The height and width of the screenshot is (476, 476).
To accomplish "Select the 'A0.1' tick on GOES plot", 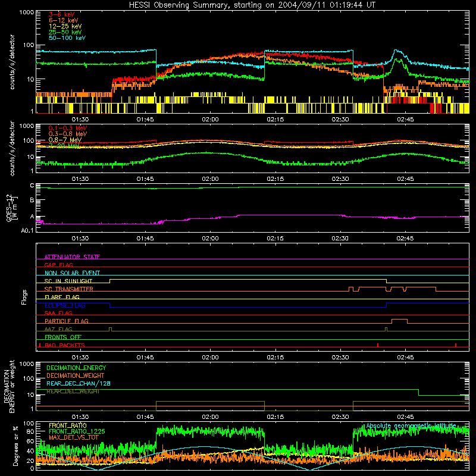I will click(x=27, y=230).
